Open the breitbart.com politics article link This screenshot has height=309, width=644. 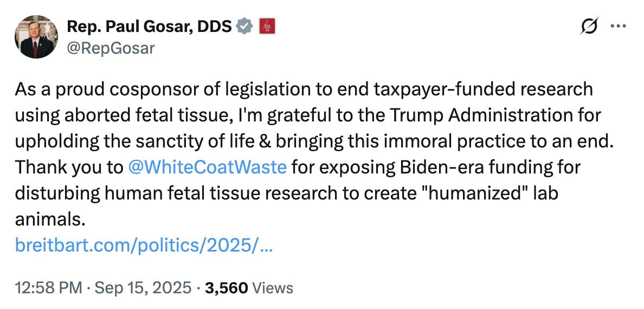pyautogui.click(x=145, y=246)
